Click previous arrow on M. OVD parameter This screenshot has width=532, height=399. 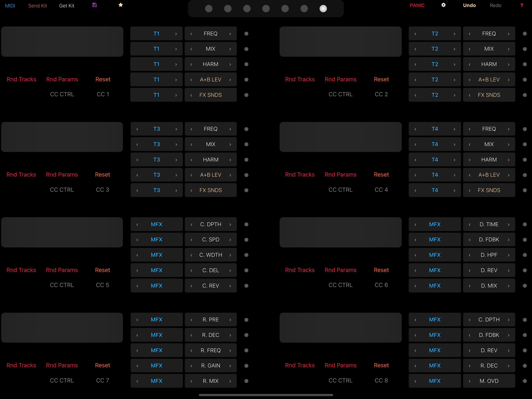[x=469, y=381]
